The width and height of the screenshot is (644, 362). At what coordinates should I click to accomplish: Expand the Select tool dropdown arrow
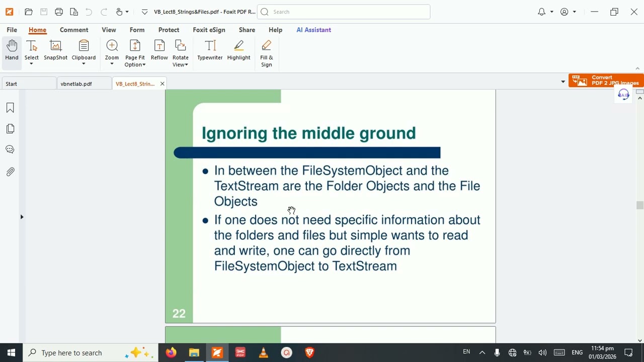click(31, 64)
